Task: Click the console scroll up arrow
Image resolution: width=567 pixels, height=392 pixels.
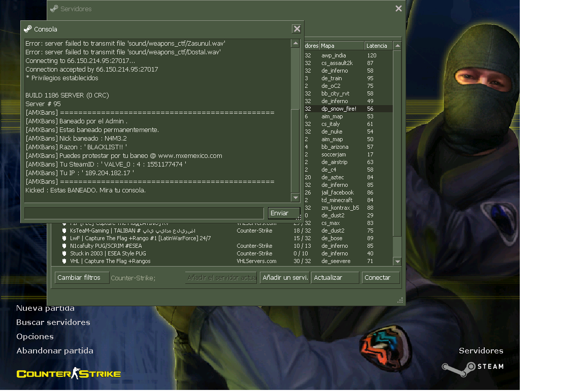Action: tap(295, 43)
